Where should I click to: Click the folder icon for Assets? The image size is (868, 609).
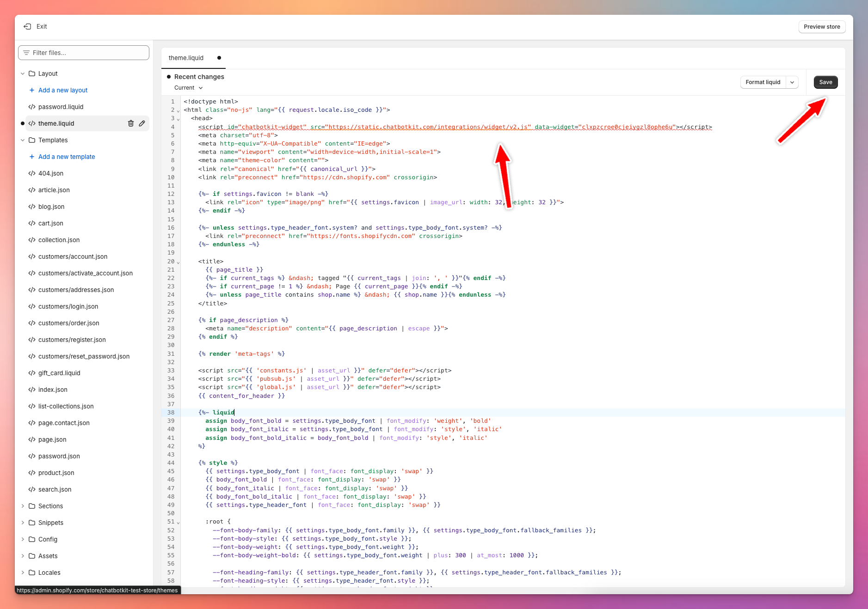tap(32, 556)
